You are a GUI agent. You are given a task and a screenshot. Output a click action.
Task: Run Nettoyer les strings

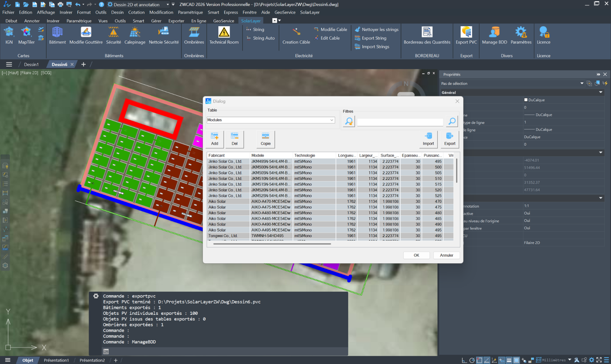377,30
